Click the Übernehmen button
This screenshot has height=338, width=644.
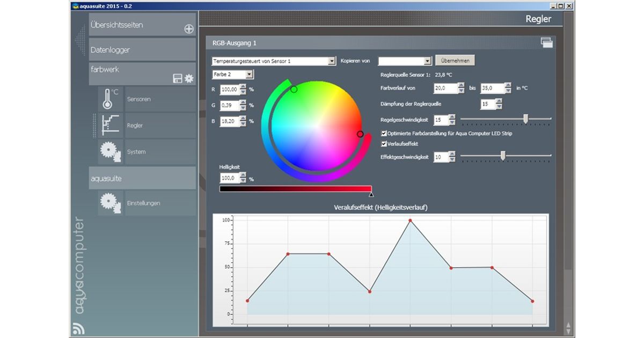[x=455, y=61]
